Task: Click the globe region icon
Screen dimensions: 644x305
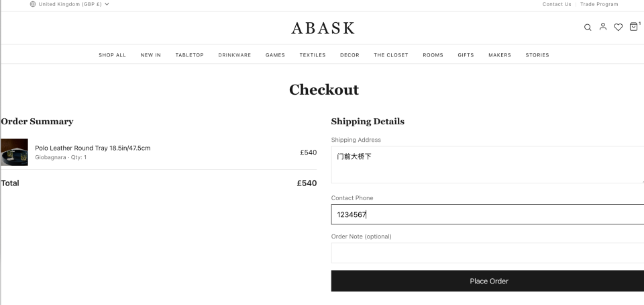Action: pyautogui.click(x=33, y=4)
